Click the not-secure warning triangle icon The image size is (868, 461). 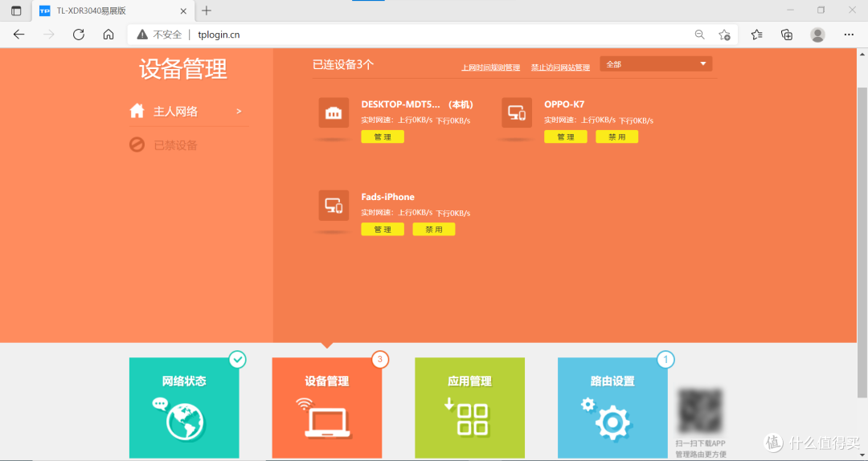pos(142,35)
